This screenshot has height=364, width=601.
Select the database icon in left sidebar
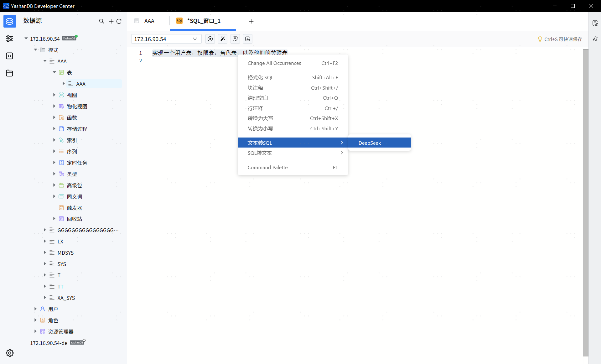pyautogui.click(x=10, y=21)
